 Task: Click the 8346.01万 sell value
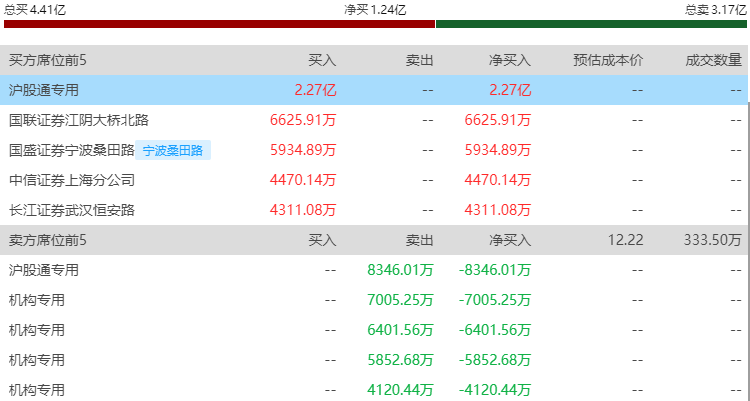tap(400, 270)
